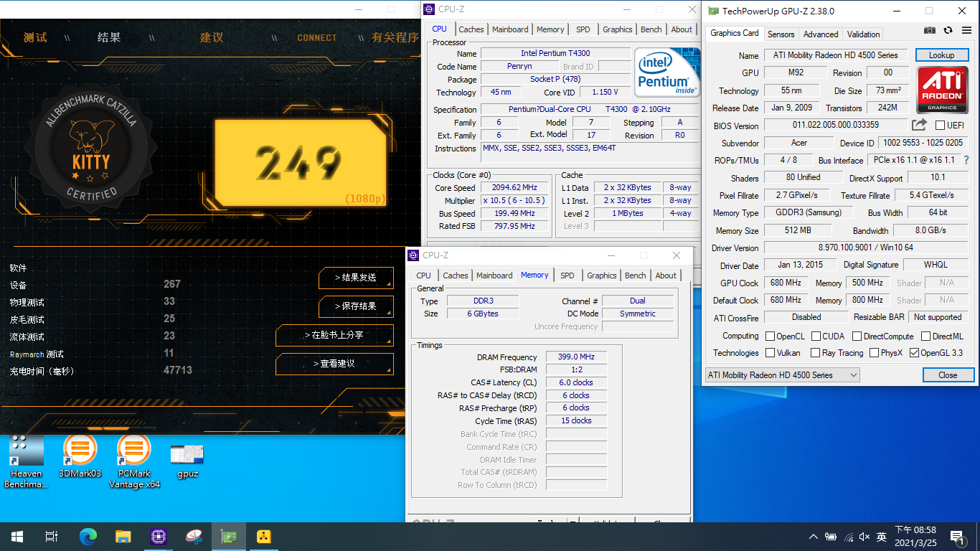Click the GPU-Z Close button
The height and width of the screenshot is (551, 980).
pyautogui.click(x=948, y=375)
